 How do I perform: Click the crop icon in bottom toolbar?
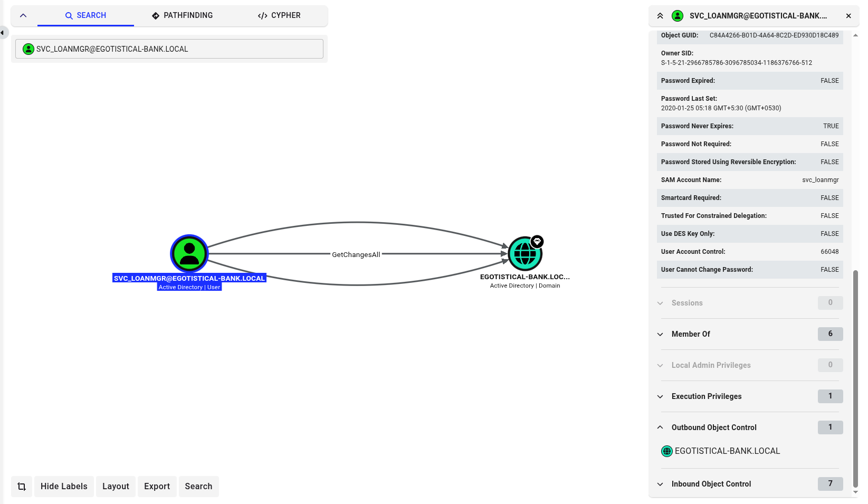[22, 487]
